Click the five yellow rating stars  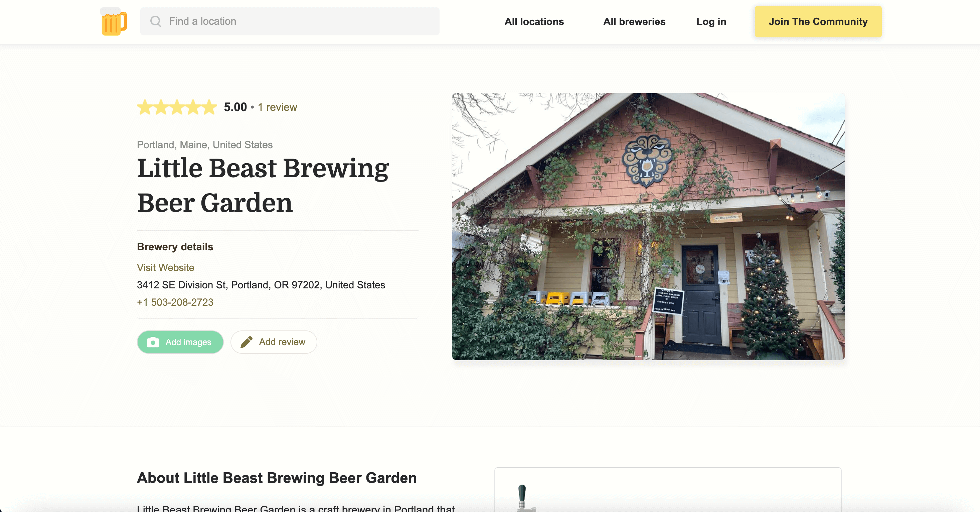(177, 107)
